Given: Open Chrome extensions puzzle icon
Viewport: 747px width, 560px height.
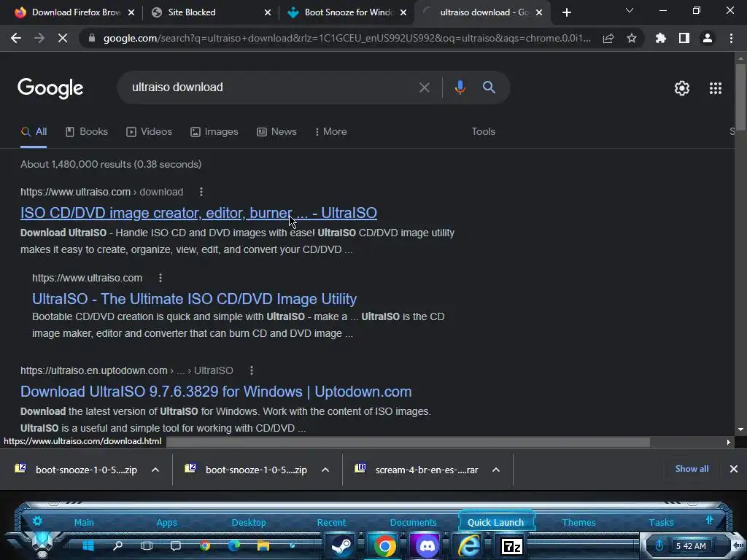Looking at the screenshot, I should [661, 38].
